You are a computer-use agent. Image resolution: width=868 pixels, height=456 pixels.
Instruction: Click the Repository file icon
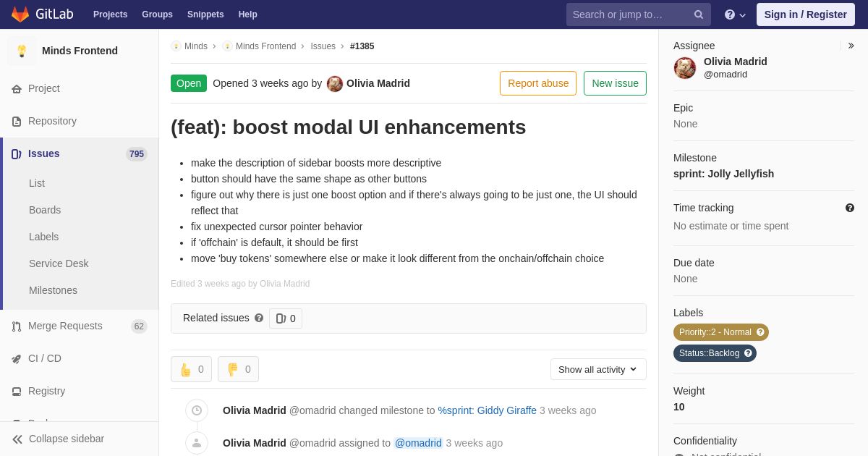click(17, 122)
